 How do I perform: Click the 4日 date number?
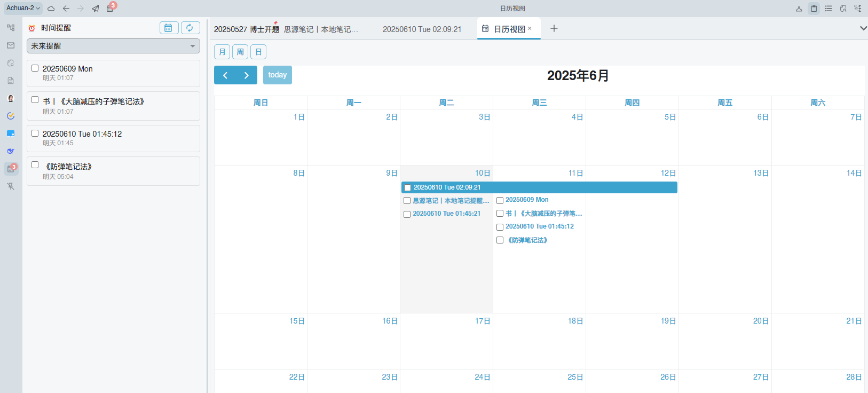pyautogui.click(x=577, y=117)
